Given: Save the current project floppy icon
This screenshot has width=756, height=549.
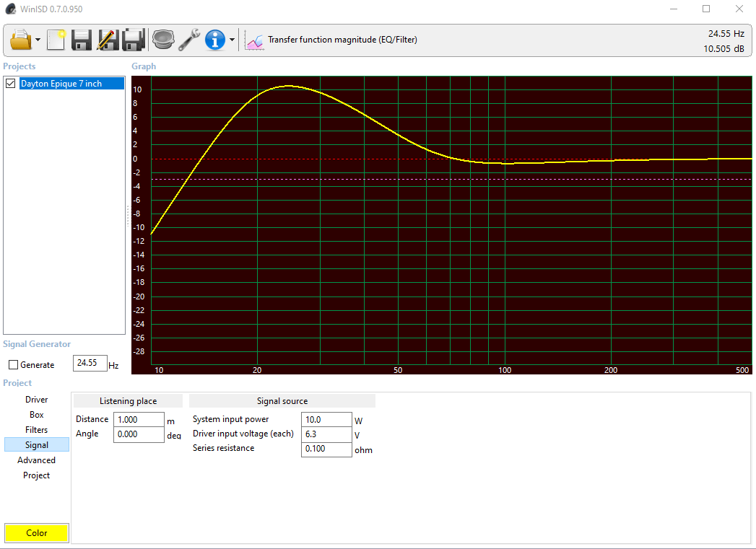Looking at the screenshot, I should (x=82, y=40).
